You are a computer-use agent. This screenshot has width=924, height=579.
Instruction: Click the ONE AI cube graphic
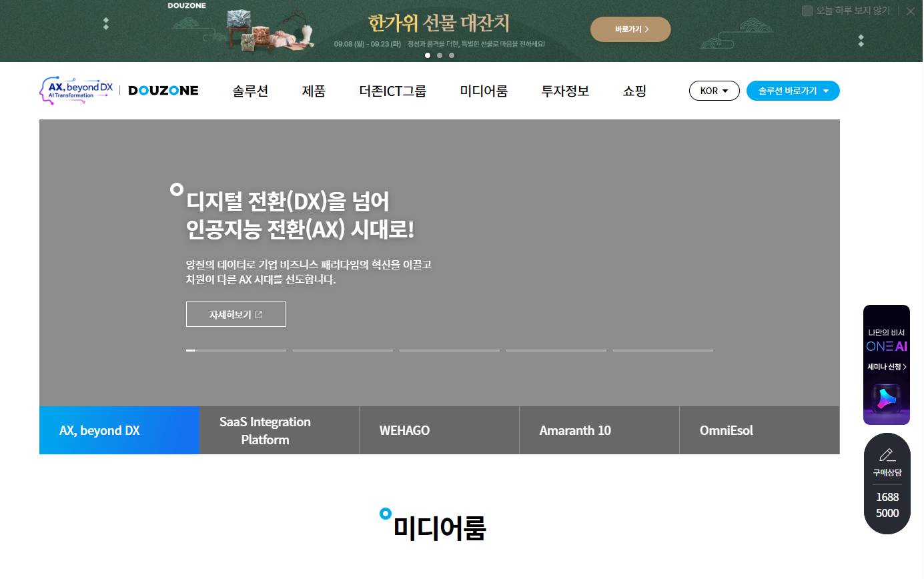887,400
